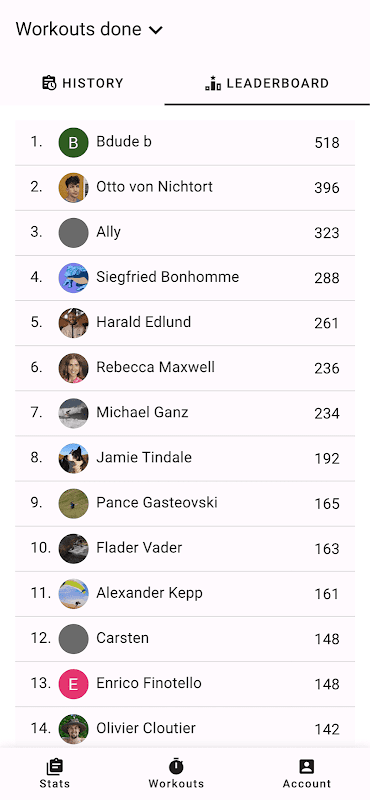The width and height of the screenshot is (370, 800).
Task: Open the Workouts done metric selector
Action: [89, 29]
